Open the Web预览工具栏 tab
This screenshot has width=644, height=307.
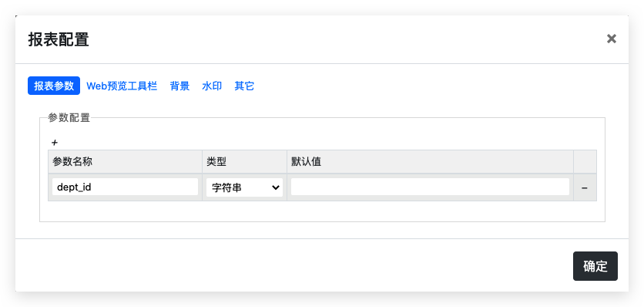click(122, 86)
